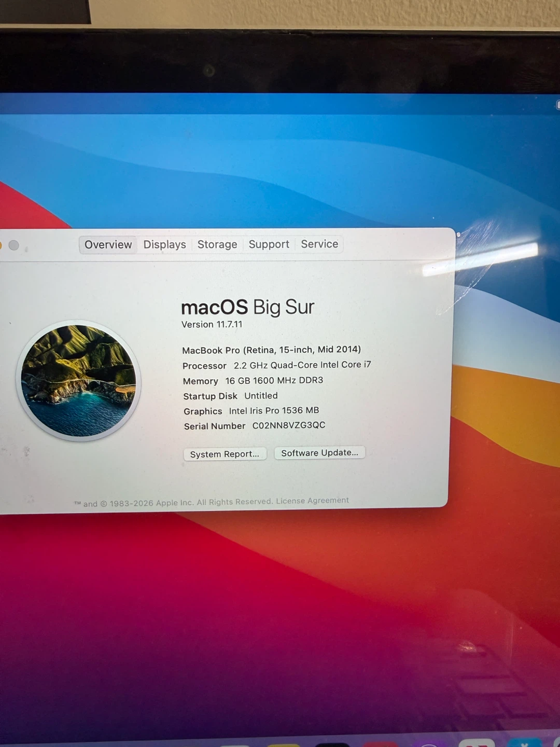Open the Storage tab

tap(217, 244)
